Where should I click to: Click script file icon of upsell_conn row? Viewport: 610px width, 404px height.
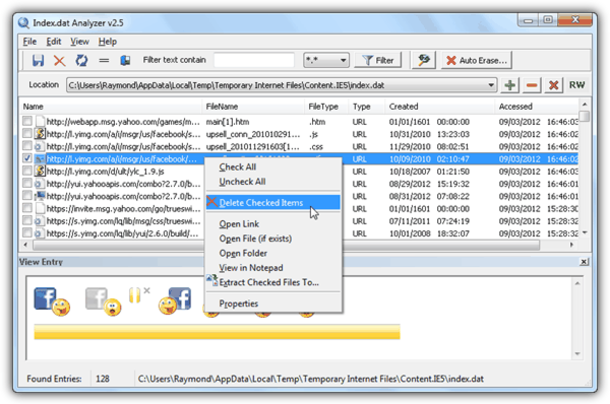(39, 134)
